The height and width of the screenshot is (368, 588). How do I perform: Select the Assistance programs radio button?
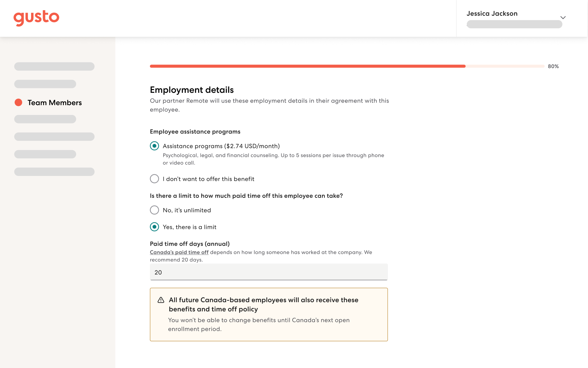tap(154, 146)
